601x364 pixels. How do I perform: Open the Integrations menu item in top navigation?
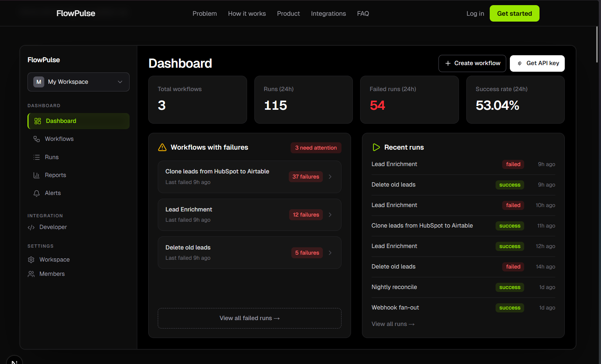pos(328,14)
